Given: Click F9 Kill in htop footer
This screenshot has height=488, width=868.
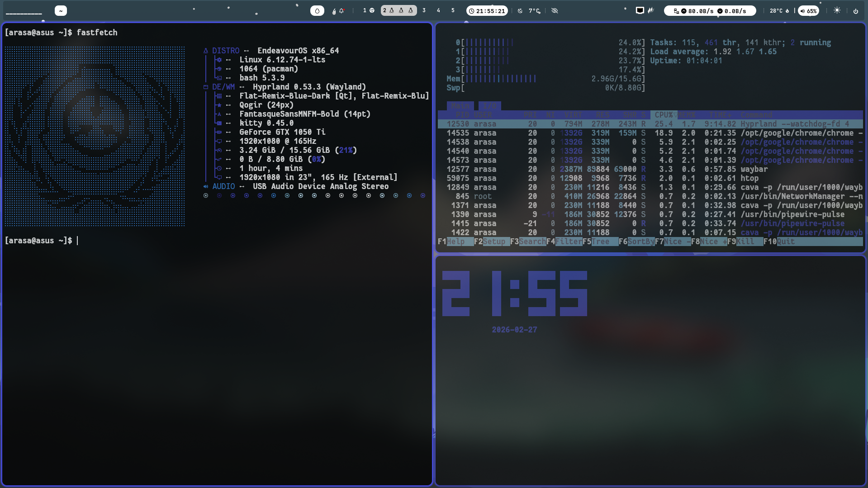Looking at the screenshot, I should pos(745,242).
